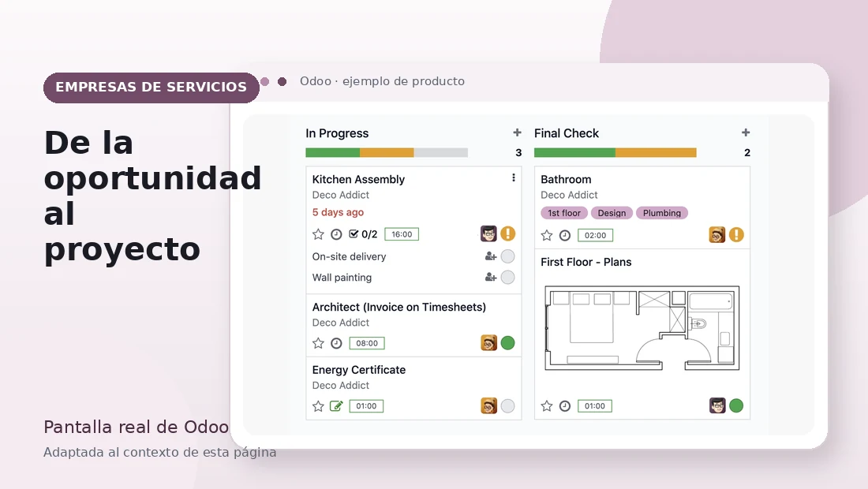
Task: Open Kitchen Assembly card options menu
Action: coord(514,177)
